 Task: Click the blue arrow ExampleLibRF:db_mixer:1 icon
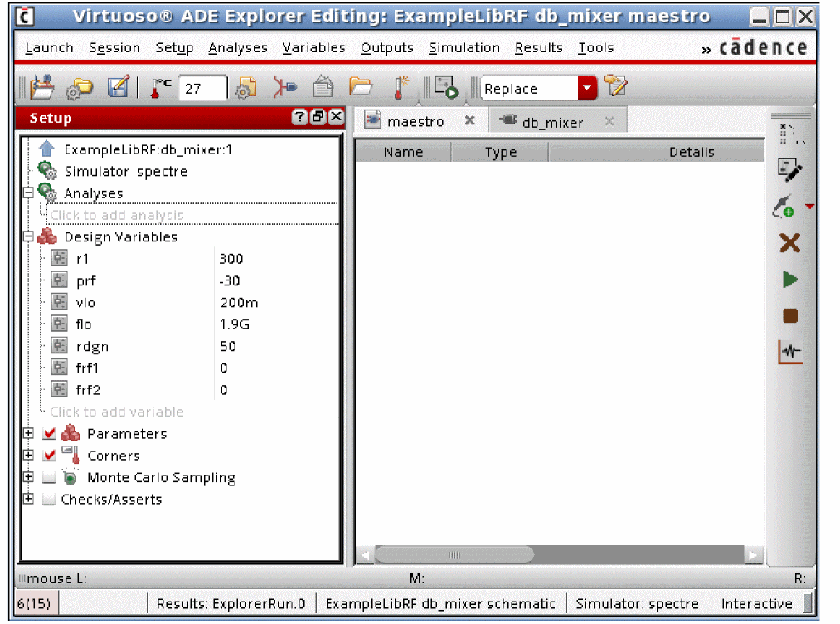(47, 149)
